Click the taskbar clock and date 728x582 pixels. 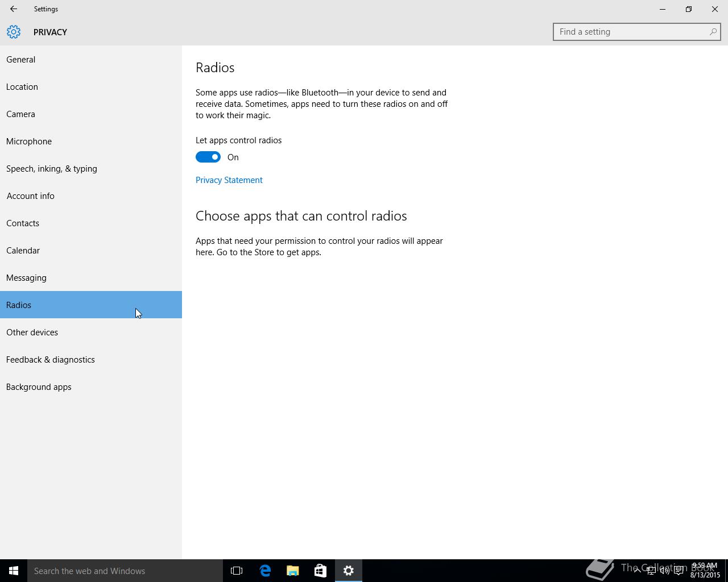pyautogui.click(x=705, y=571)
